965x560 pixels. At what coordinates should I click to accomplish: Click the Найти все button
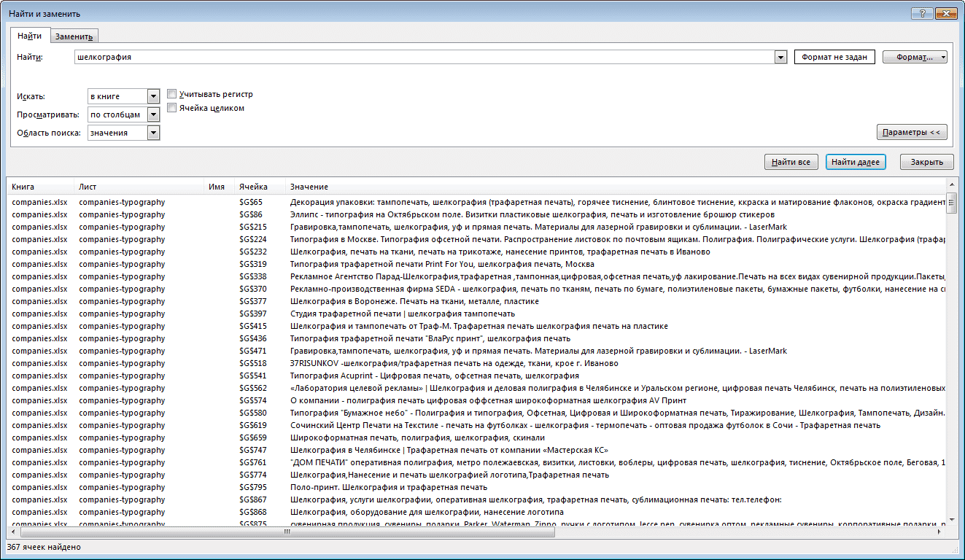coord(791,162)
